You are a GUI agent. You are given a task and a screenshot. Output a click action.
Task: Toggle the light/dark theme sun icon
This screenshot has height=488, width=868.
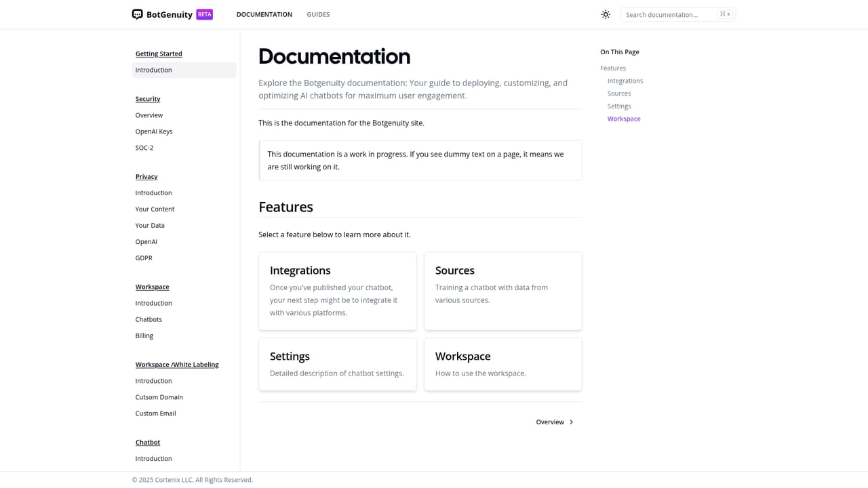pyautogui.click(x=606, y=14)
